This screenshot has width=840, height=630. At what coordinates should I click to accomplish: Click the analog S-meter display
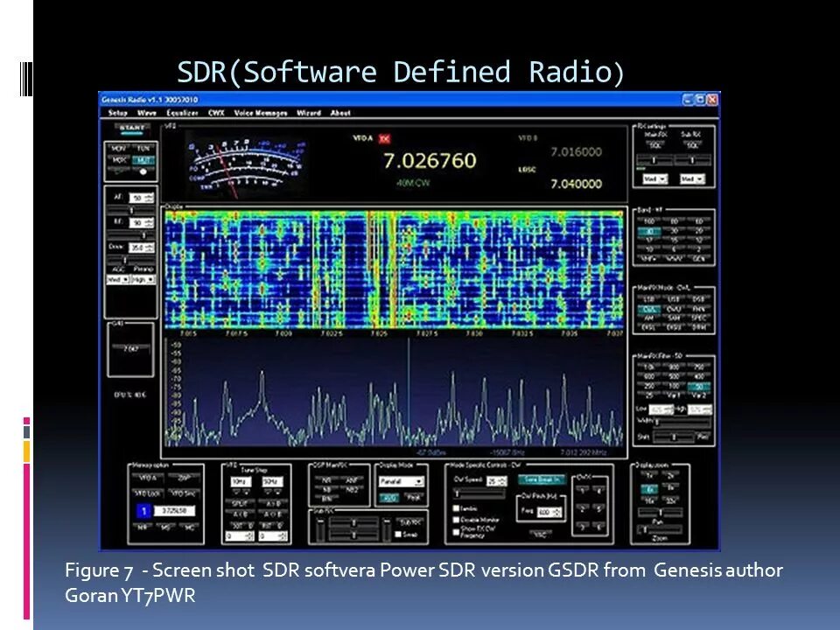[247, 165]
